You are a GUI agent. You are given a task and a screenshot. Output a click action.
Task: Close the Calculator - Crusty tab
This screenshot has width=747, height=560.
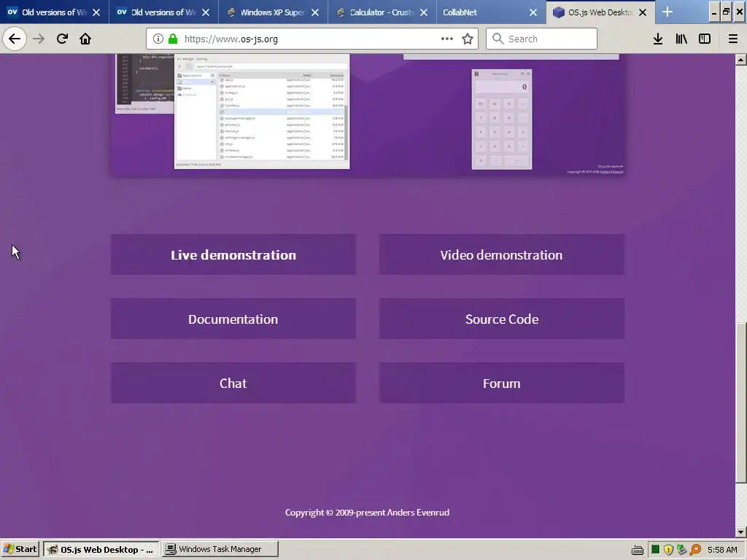coord(424,12)
